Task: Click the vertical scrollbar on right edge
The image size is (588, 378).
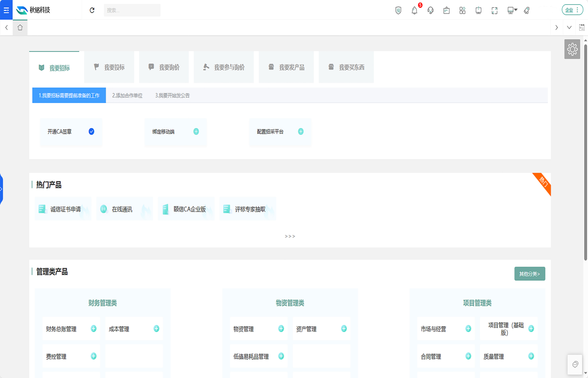Action: pos(586,146)
